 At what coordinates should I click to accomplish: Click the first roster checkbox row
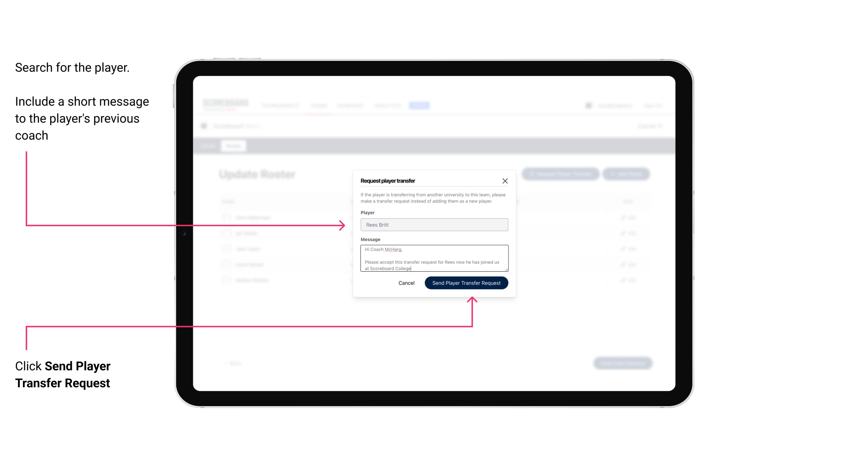pyautogui.click(x=226, y=217)
